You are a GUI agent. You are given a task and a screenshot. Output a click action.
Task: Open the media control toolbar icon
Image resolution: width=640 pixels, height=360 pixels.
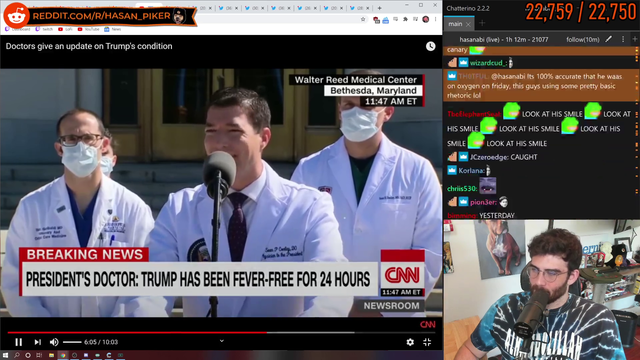pos(415,19)
